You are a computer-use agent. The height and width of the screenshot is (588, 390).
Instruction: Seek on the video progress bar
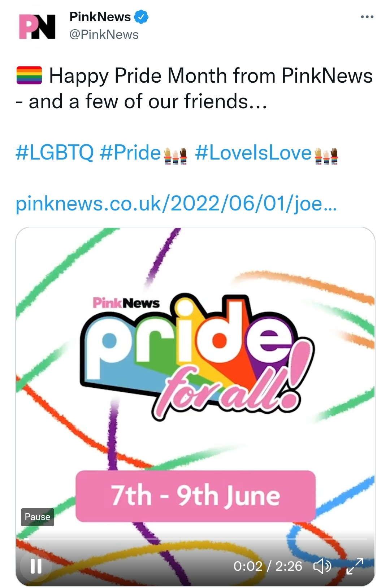(195, 539)
